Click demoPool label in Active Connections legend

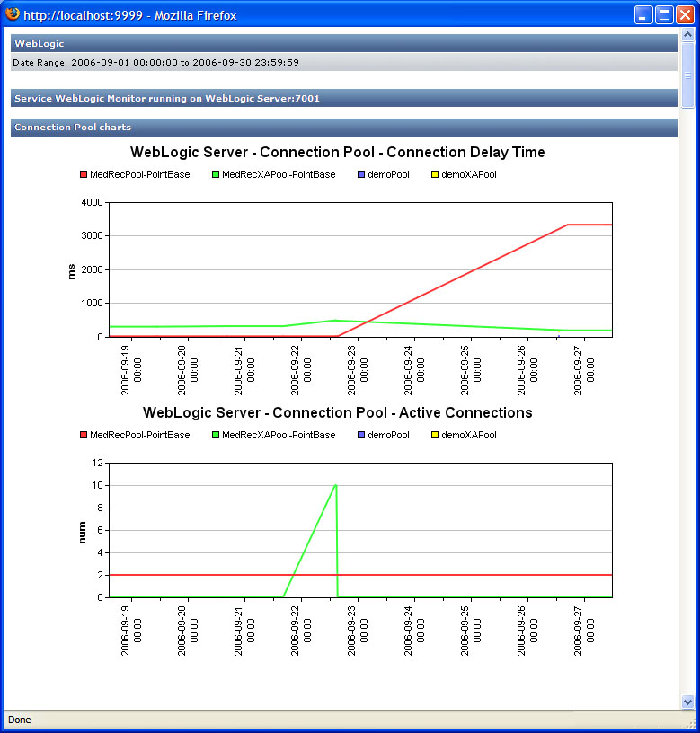[x=388, y=435]
